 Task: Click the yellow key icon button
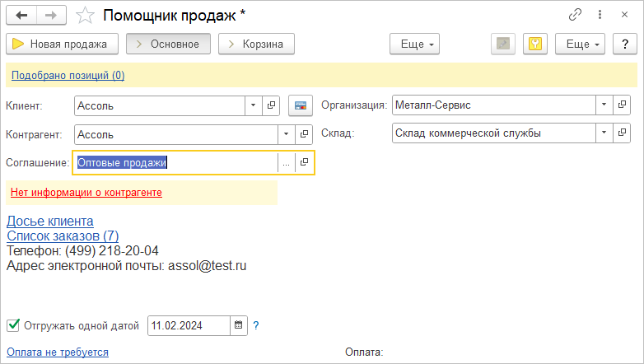coord(535,44)
